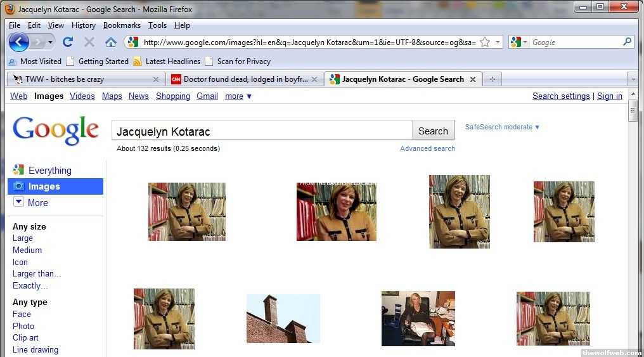Click the stop loading X icon
Image resolution: width=644 pixels, height=357 pixels.
point(89,42)
